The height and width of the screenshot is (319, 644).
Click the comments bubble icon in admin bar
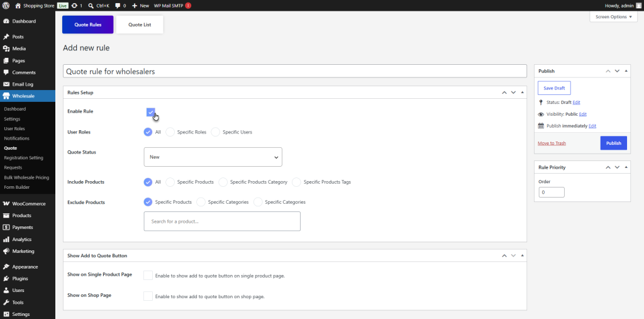(118, 6)
